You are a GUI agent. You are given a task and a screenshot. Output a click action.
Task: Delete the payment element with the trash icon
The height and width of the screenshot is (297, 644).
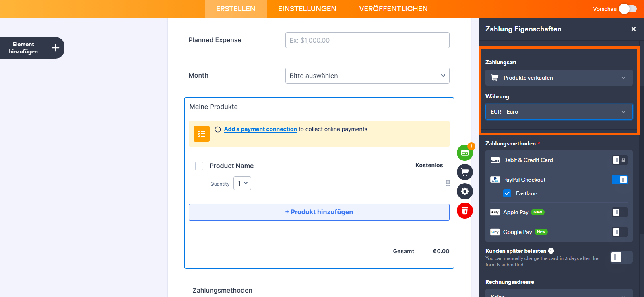click(464, 210)
